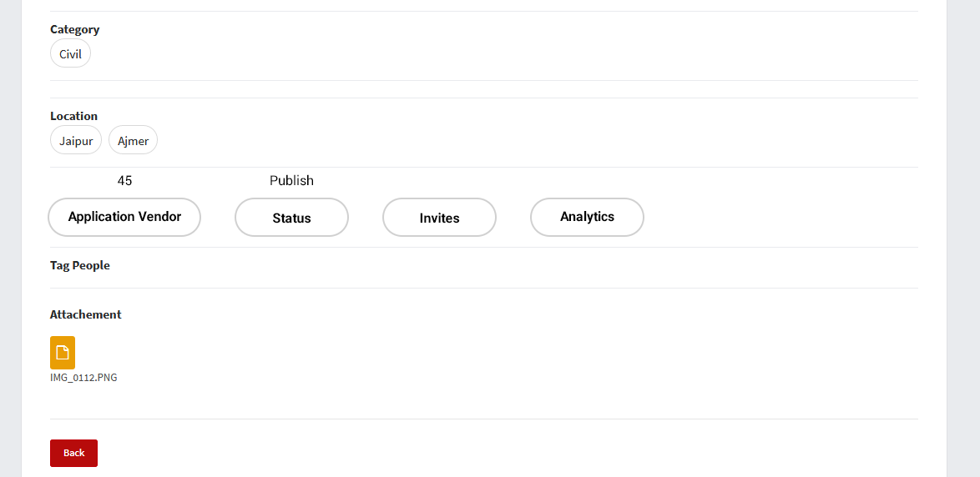Click the Tag People heading
Viewport: 980px width, 477px height.
coord(79,266)
